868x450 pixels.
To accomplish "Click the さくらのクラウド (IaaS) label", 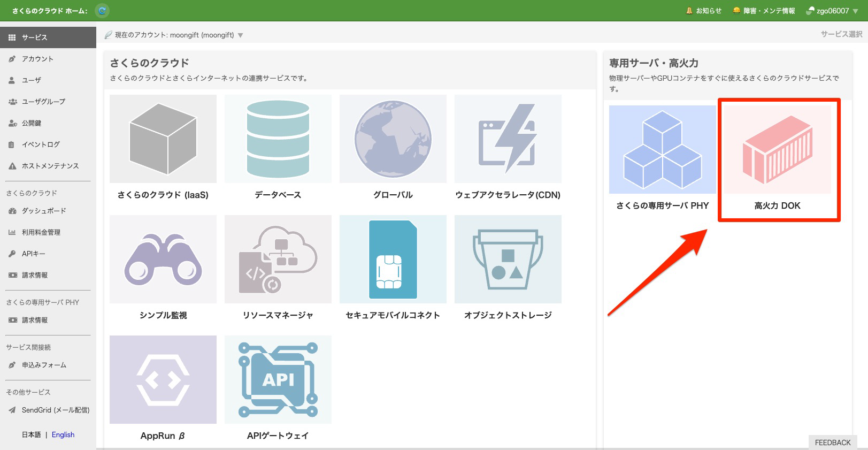I will click(163, 195).
